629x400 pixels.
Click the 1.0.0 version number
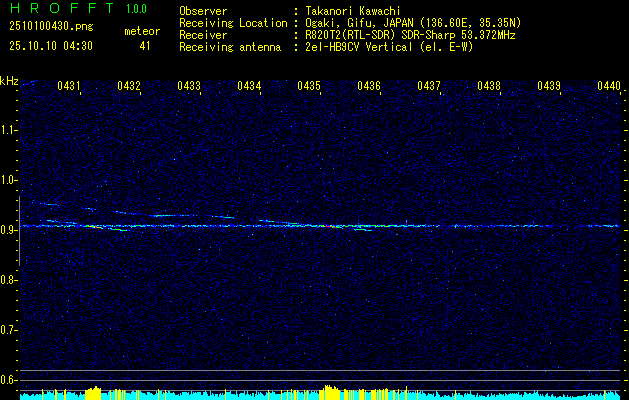pos(136,9)
